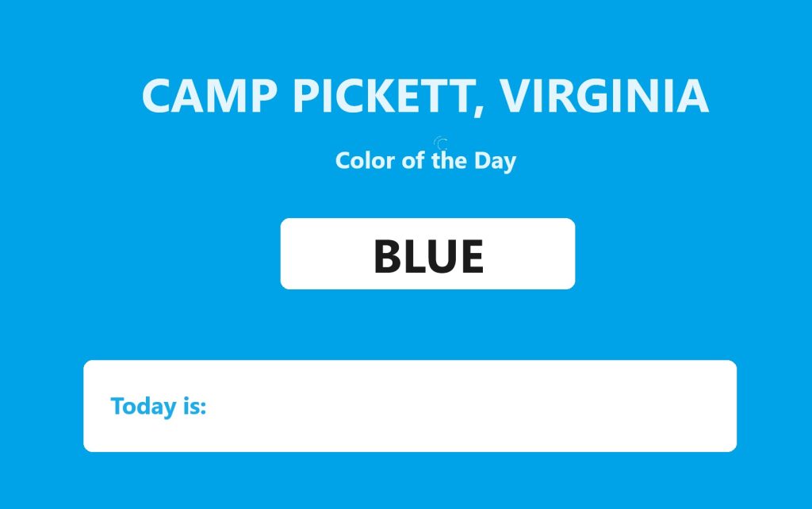This screenshot has width=812, height=509.
Task: Click the CAMP PICKETT, VIRGINIA heading
Action: coord(425,96)
